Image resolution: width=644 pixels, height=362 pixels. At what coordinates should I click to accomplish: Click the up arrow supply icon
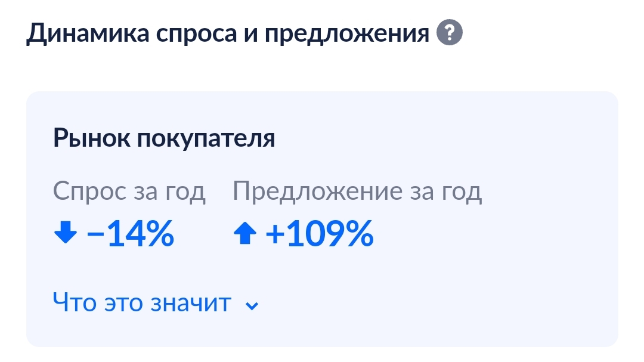pyautogui.click(x=245, y=233)
